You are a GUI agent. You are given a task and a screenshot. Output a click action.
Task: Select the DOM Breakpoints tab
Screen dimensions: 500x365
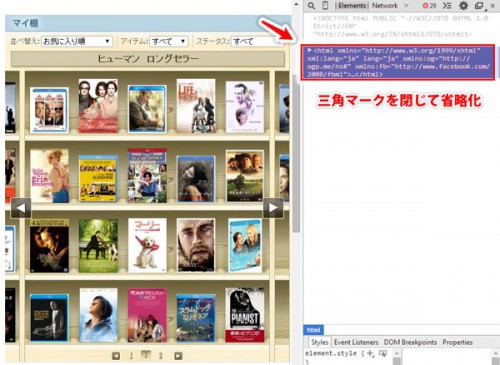click(x=410, y=342)
